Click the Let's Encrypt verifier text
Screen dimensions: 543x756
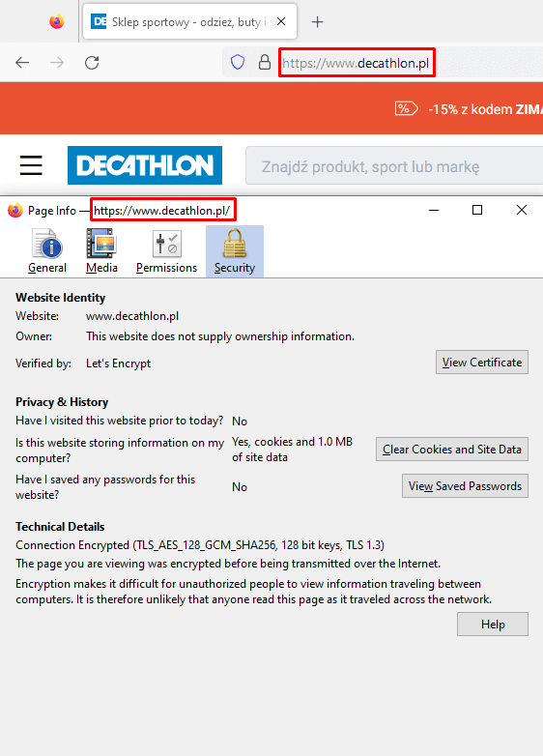[x=119, y=363]
